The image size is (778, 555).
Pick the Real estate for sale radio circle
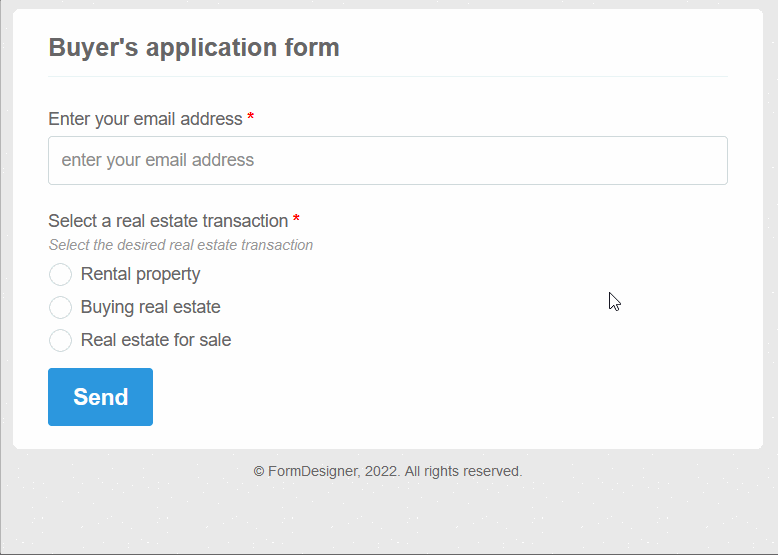coord(60,340)
